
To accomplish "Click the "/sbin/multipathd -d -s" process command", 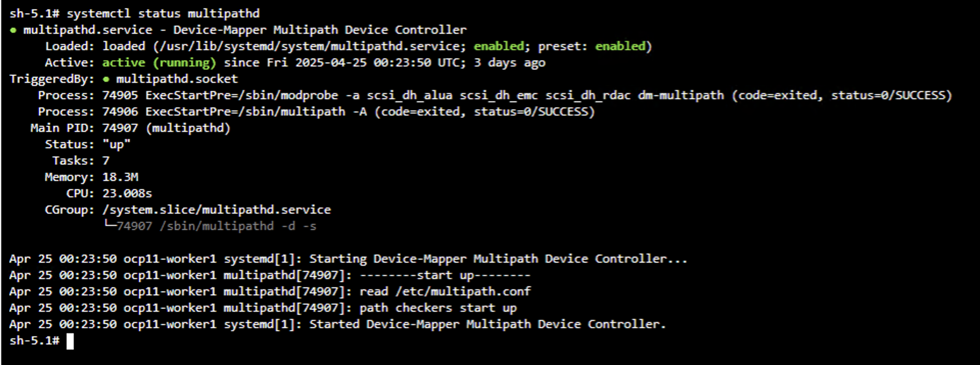I will [x=238, y=226].
